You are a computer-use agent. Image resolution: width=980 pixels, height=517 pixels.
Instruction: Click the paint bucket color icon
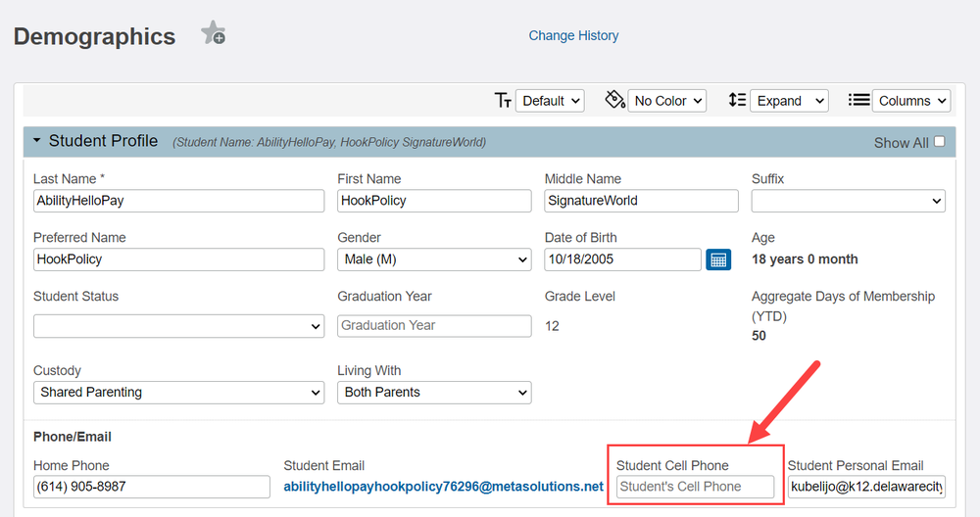click(x=615, y=99)
